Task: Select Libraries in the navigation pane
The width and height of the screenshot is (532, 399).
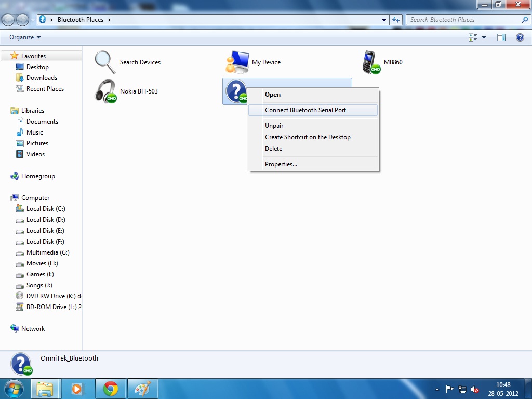Action: click(x=33, y=111)
